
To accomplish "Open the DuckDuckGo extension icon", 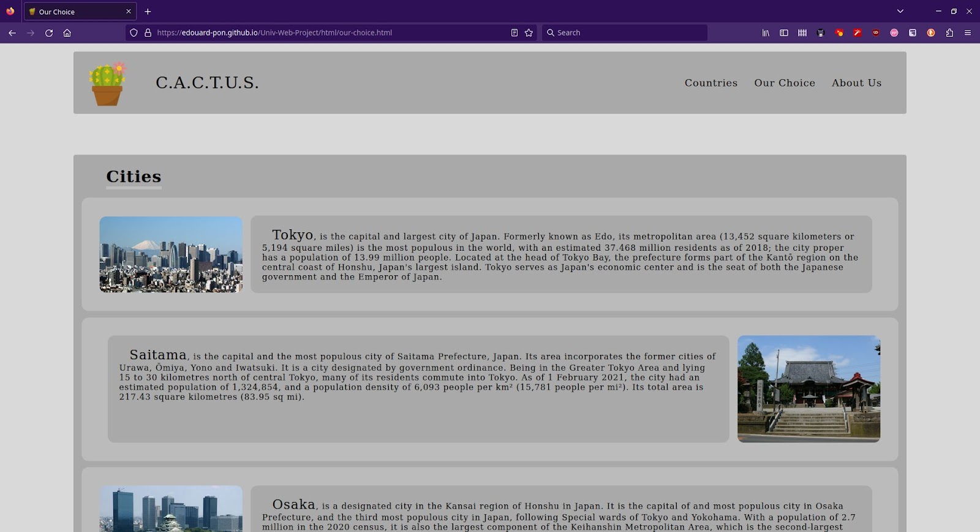I will (x=931, y=32).
